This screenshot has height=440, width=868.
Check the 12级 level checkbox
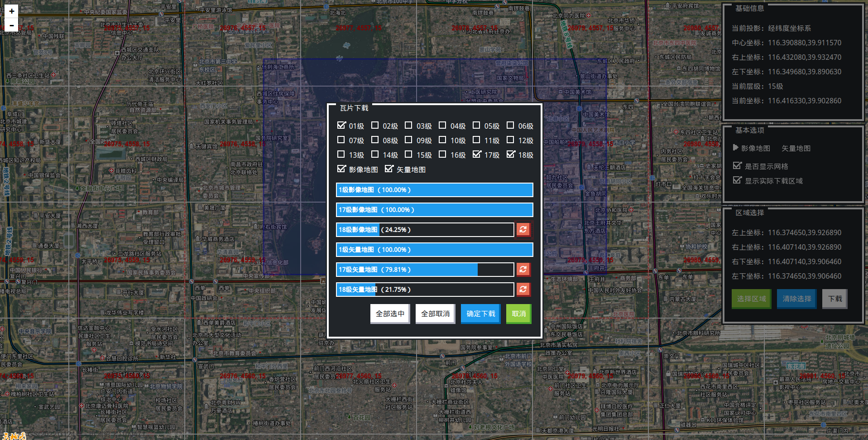tap(510, 140)
